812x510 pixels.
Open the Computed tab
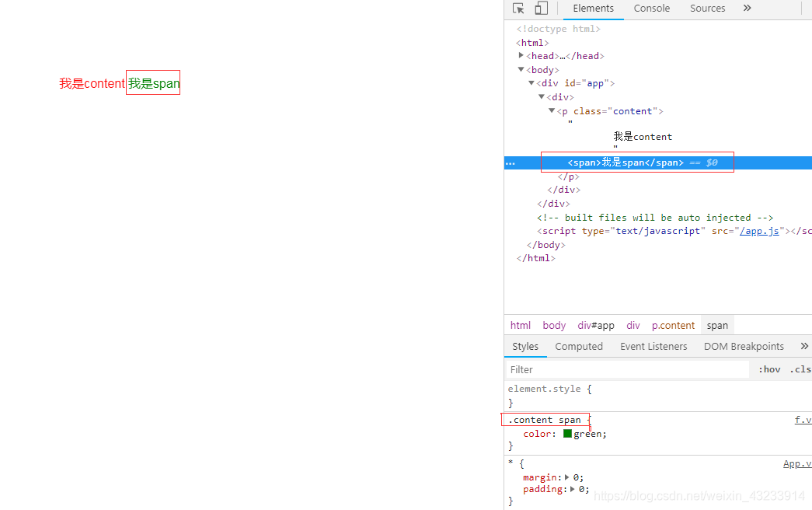coord(579,346)
